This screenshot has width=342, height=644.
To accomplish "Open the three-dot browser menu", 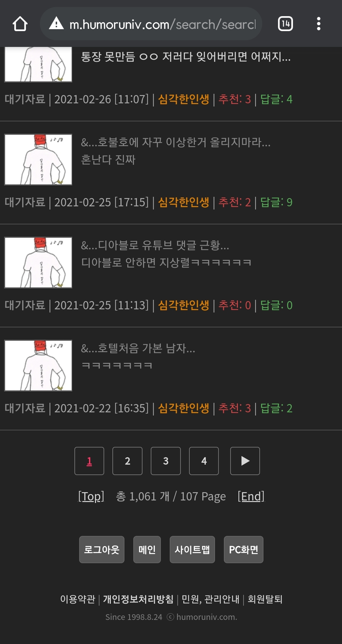I will coord(319,24).
